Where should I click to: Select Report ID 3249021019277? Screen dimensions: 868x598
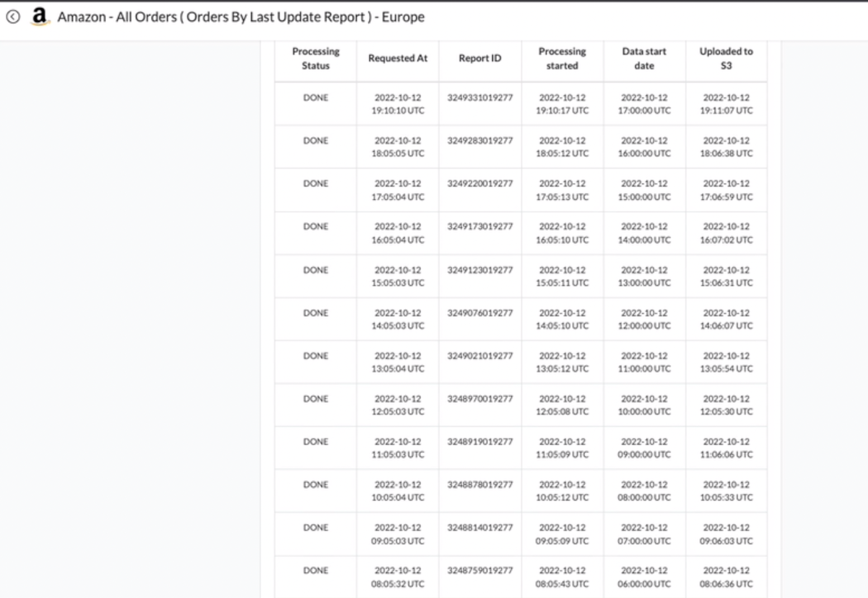tap(480, 355)
